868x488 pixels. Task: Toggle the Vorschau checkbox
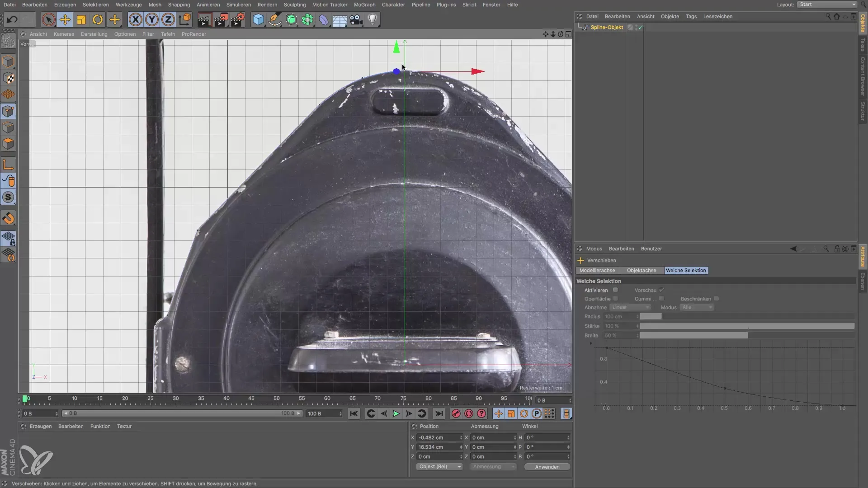coord(661,290)
